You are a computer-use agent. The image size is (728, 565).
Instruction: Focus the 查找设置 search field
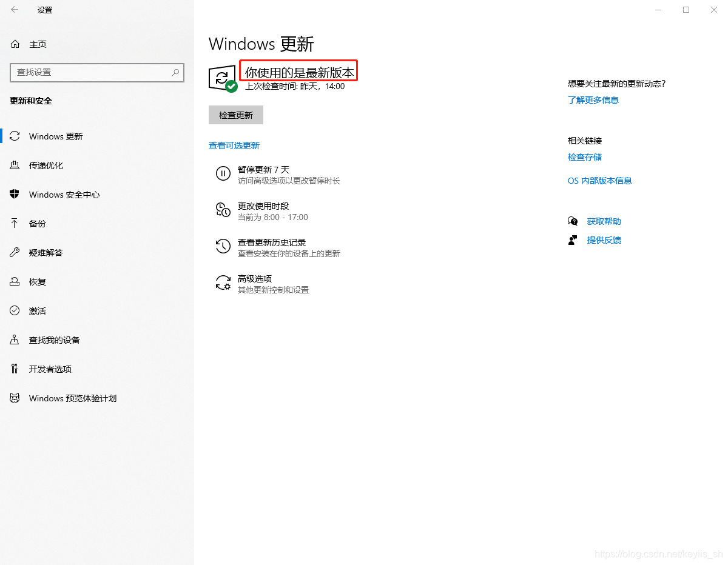[x=97, y=72]
